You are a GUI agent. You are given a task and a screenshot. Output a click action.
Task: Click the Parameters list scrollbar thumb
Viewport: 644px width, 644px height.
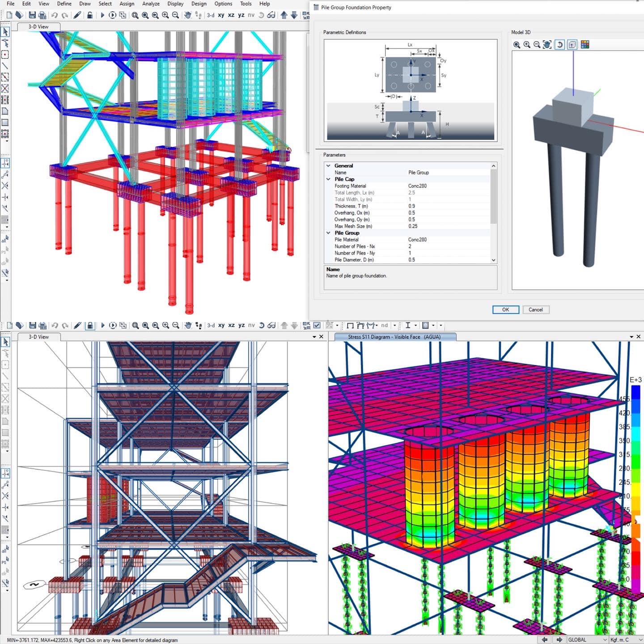493,197
